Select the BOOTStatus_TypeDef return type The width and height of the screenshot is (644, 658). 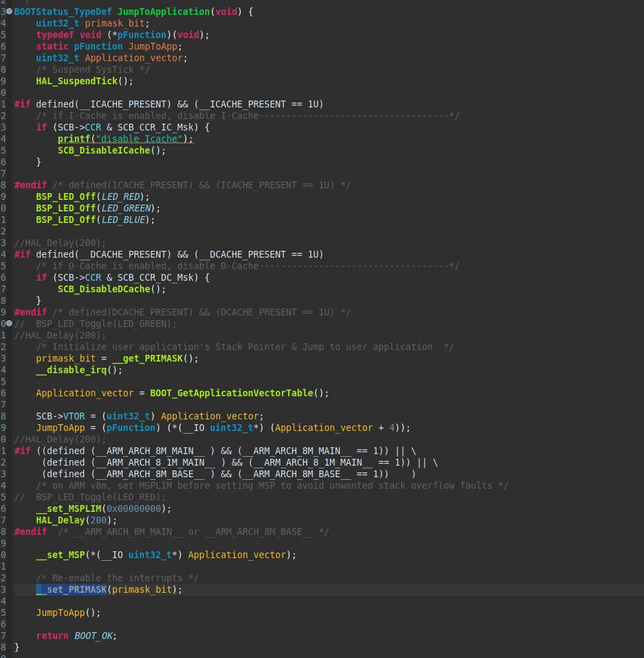coord(63,12)
